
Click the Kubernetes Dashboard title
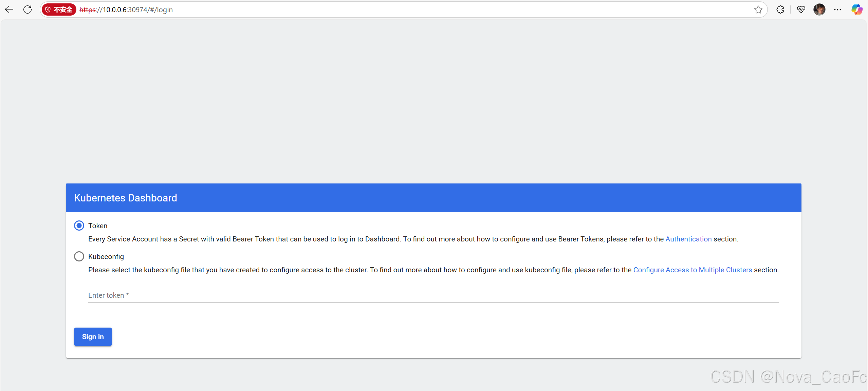[126, 198]
